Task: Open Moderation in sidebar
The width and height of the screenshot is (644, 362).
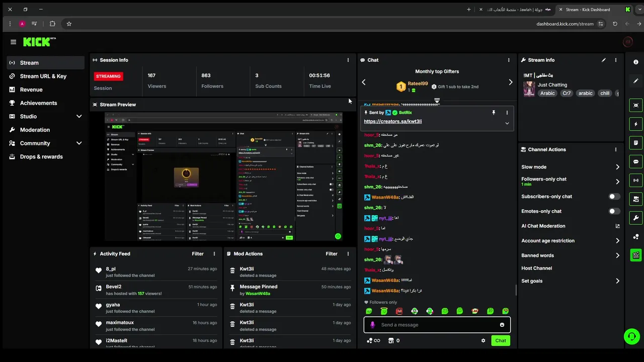Action: [x=46, y=130]
